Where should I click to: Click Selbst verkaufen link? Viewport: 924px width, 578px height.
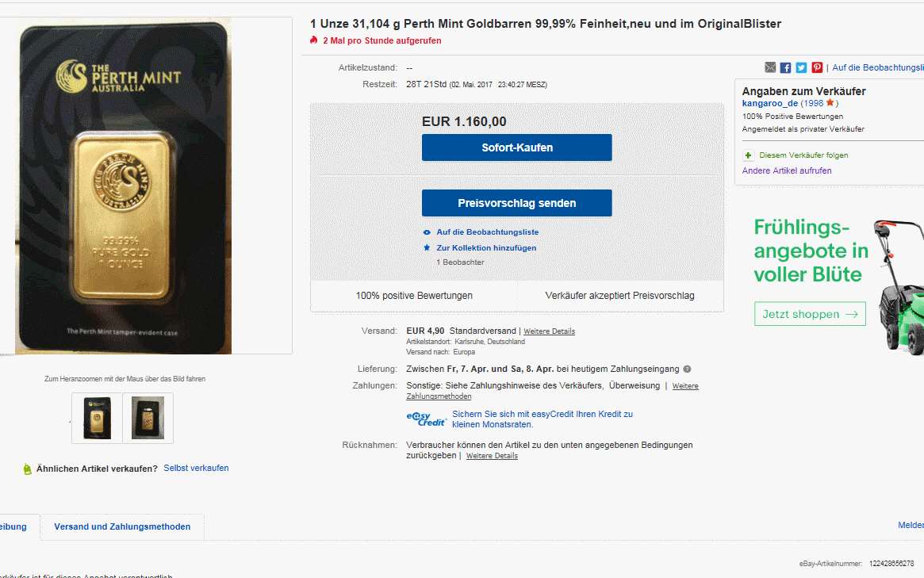(196, 468)
